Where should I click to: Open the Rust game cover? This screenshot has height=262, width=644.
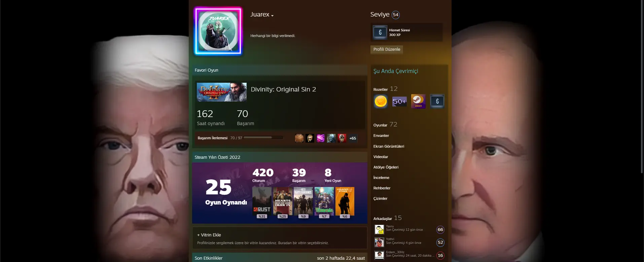pyautogui.click(x=262, y=201)
